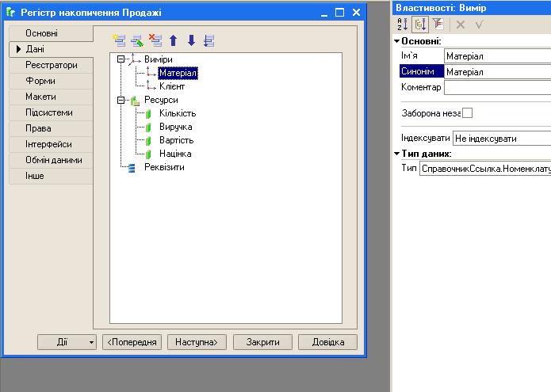This screenshot has width=551, height=392.
Task: Click the sort list toolbar icon
Action: tap(209, 40)
